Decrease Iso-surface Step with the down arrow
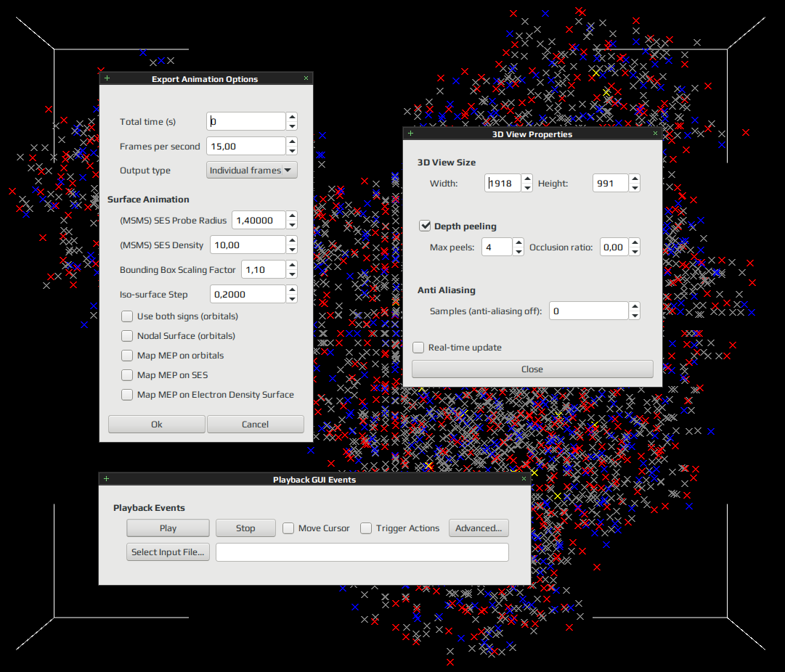 [x=293, y=299]
